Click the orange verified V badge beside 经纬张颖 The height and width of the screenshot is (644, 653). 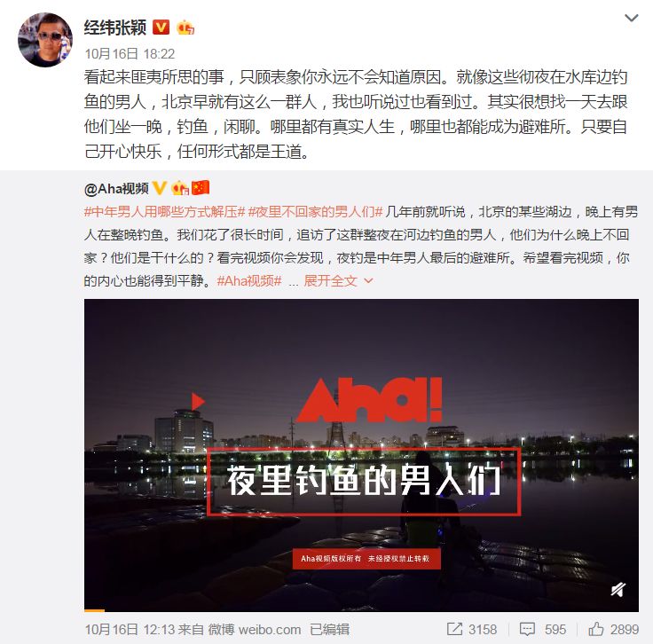pos(161,27)
